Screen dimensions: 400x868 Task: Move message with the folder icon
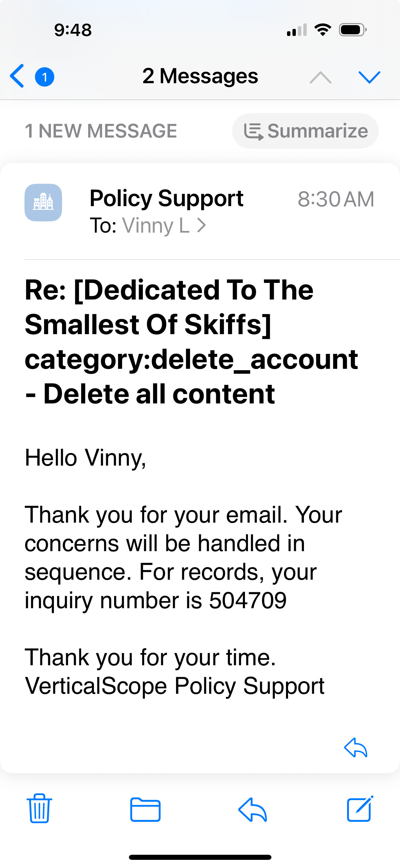[x=145, y=809]
